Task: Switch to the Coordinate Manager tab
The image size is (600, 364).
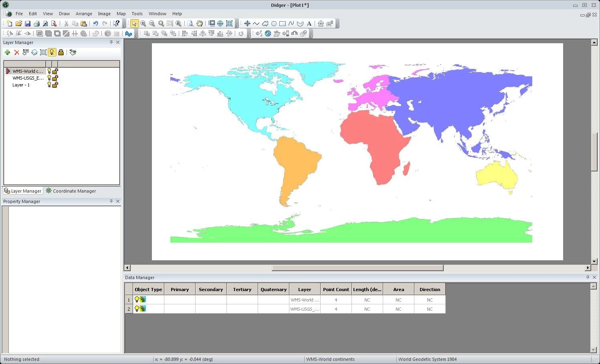Action: pos(71,191)
